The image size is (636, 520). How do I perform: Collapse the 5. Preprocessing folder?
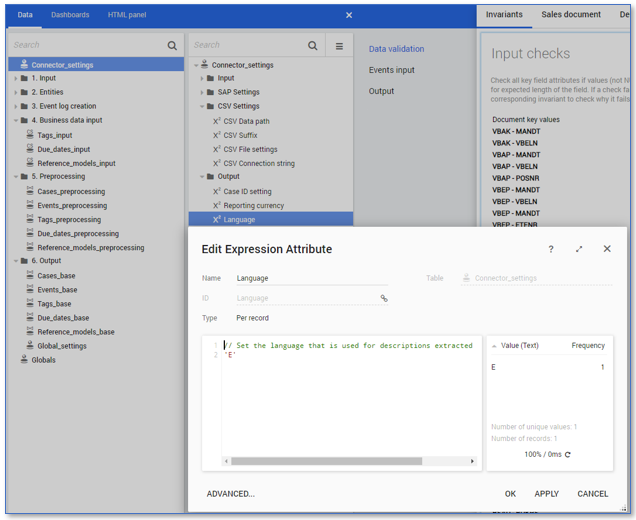tap(15, 177)
